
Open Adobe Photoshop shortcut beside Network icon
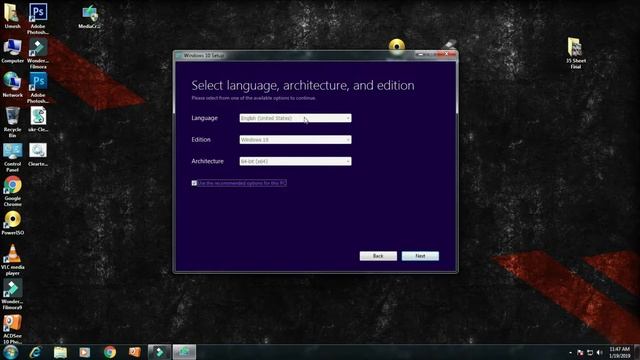(38, 88)
